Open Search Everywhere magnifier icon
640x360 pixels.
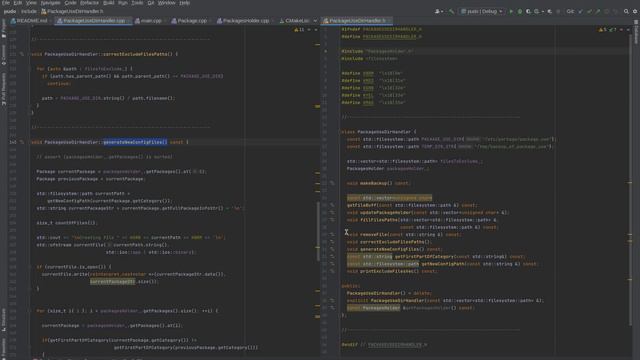pos(626,11)
